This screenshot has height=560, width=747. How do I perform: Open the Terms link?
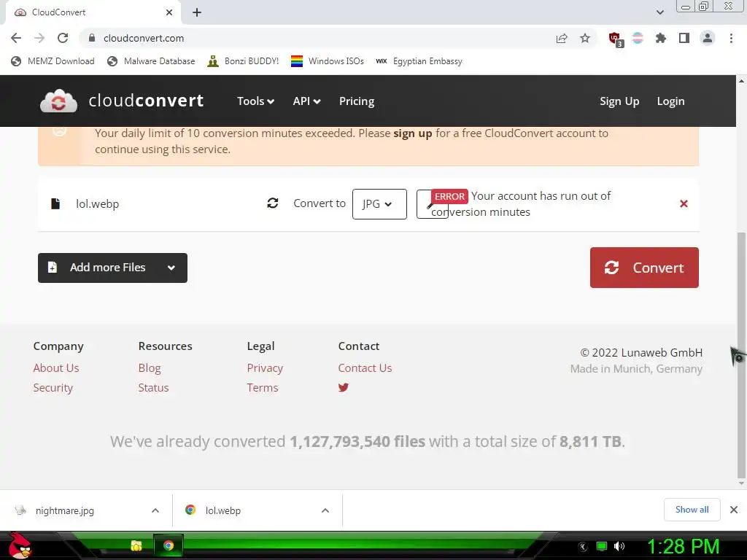point(263,388)
